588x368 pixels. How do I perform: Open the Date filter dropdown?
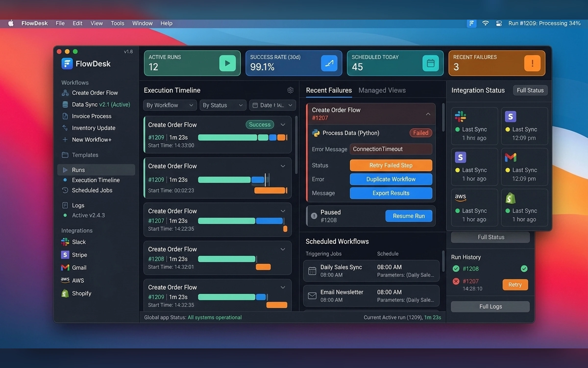(x=272, y=105)
